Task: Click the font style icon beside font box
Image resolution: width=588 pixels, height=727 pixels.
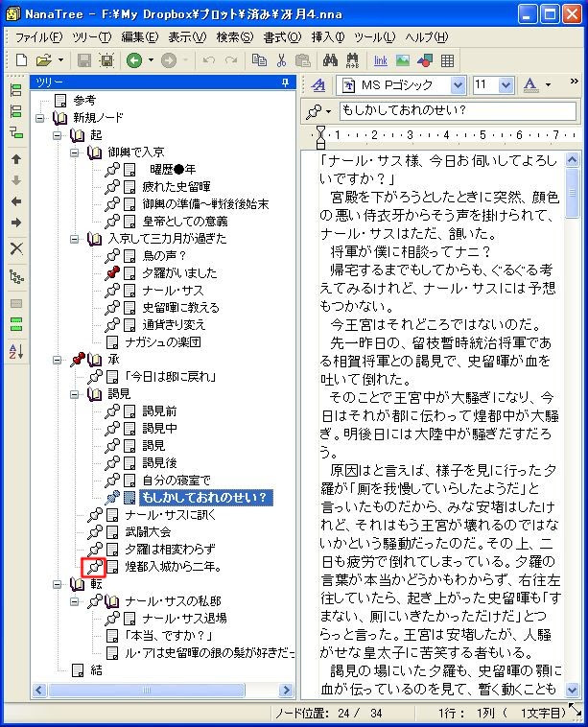Action: (x=318, y=84)
